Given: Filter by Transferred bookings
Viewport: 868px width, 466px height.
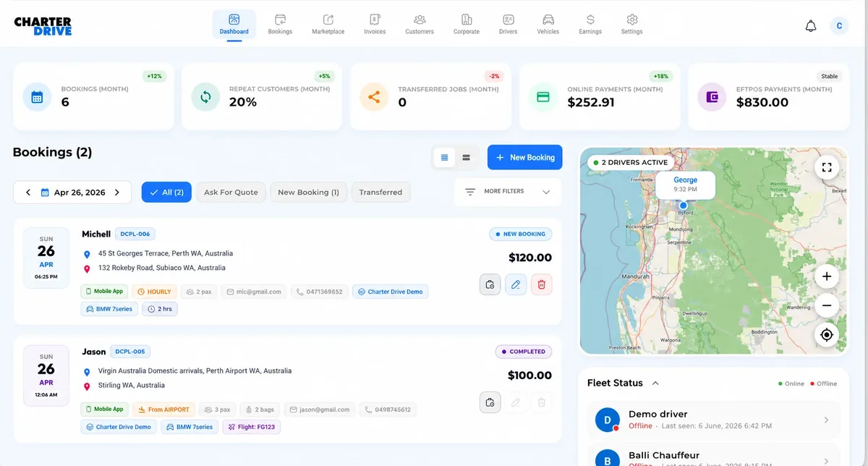Looking at the screenshot, I should coord(380,192).
